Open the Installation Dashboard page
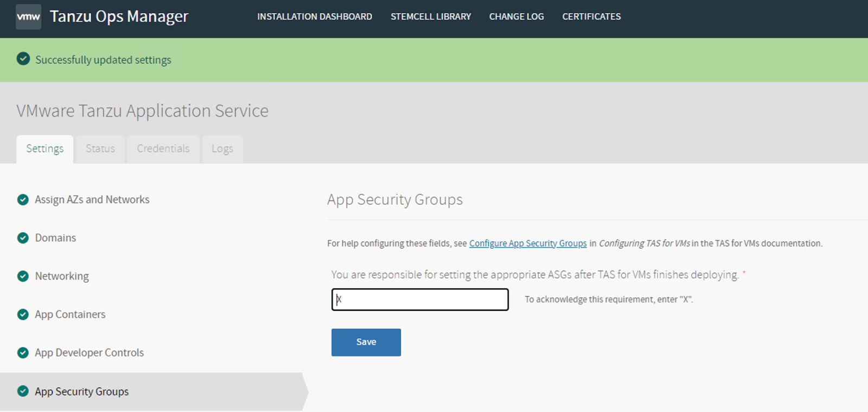 click(315, 17)
